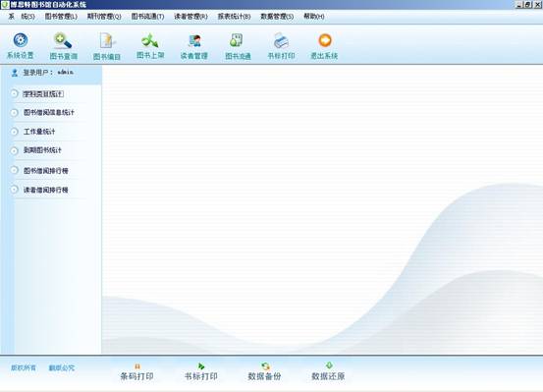Click the 图书查询 magnifier icon
543x392 pixels.
click(x=63, y=40)
